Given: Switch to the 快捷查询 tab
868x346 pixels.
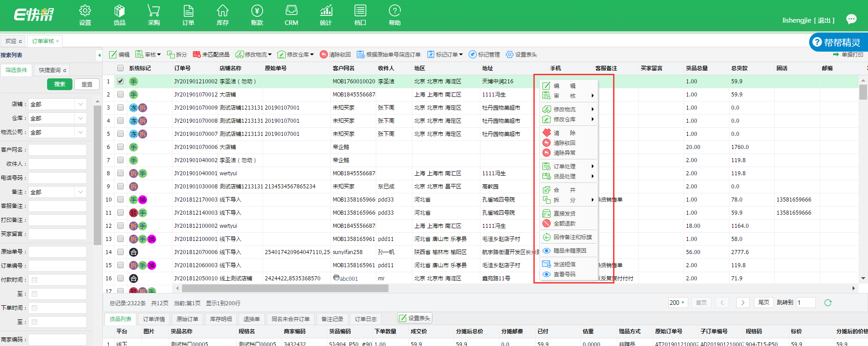Looking at the screenshot, I should 52,70.
